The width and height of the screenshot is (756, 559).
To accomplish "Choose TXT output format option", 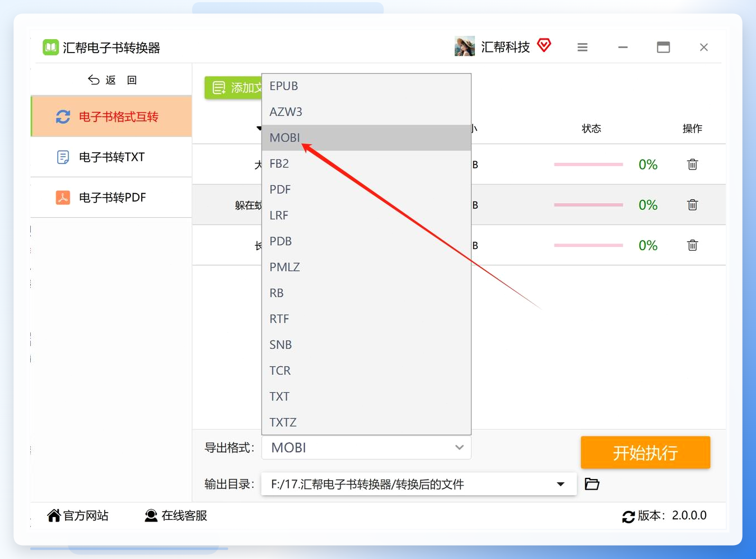I will [366, 396].
